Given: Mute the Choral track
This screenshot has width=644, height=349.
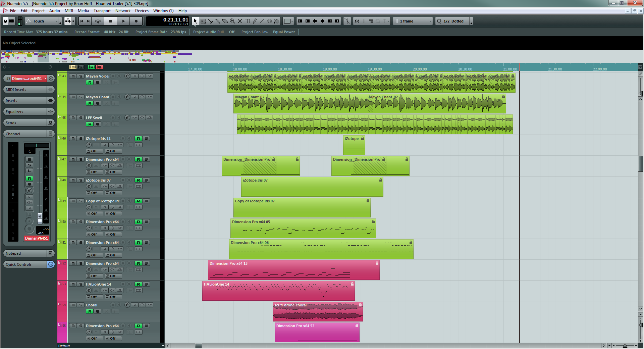Looking at the screenshot, I should [x=73, y=305].
